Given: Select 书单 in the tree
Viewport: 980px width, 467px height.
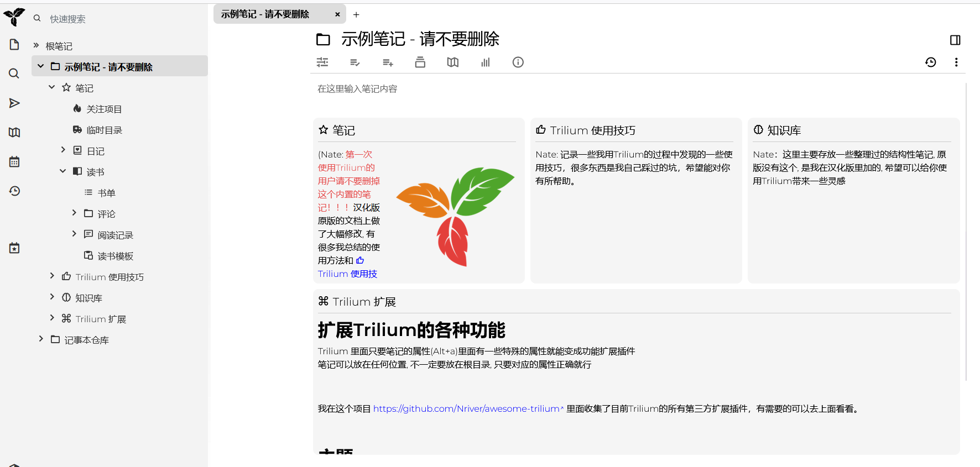Looking at the screenshot, I should (x=106, y=193).
